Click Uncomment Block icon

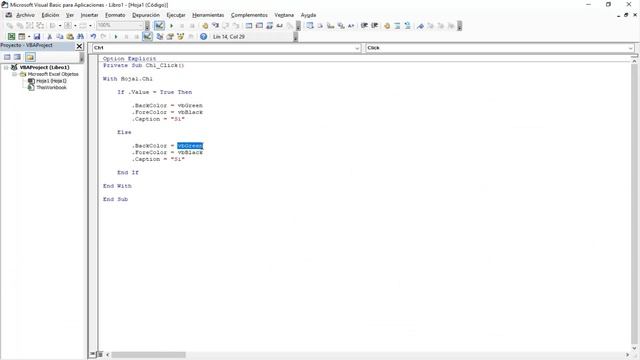click(x=407, y=26)
